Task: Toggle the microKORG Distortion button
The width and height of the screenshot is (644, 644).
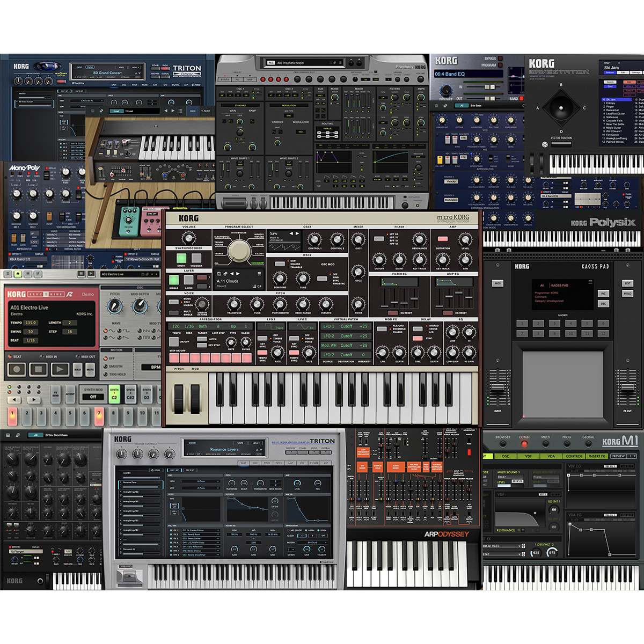Action: click(x=443, y=239)
